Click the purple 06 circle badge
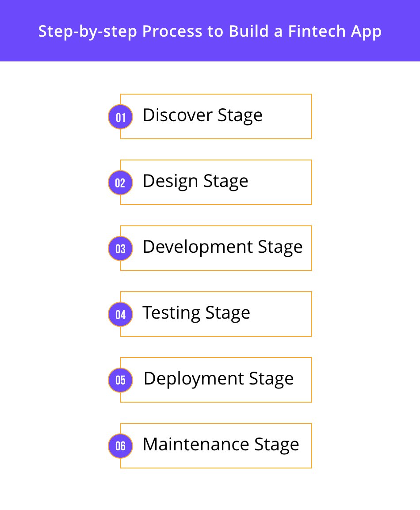This screenshot has width=420, height=510. [x=120, y=445]
